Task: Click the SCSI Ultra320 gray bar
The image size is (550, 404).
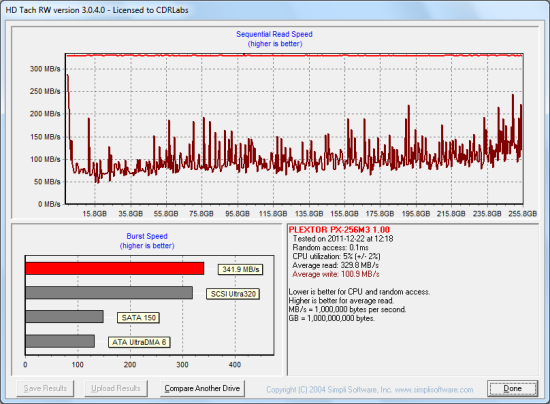Action: [109, 292]
